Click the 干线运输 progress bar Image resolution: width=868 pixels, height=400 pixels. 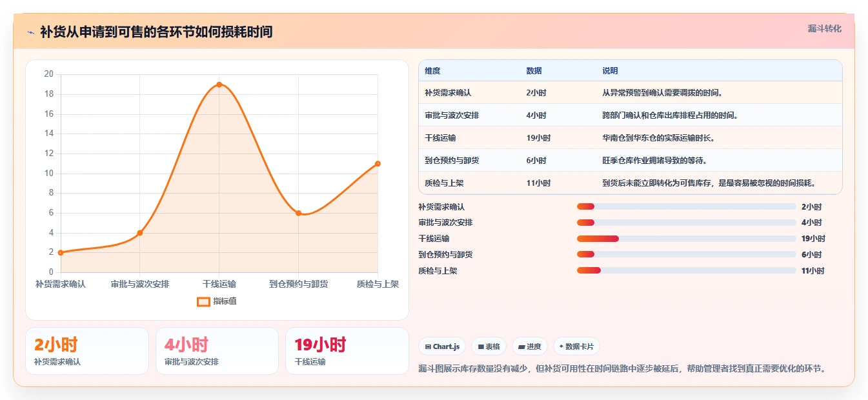tap(687, 239)
